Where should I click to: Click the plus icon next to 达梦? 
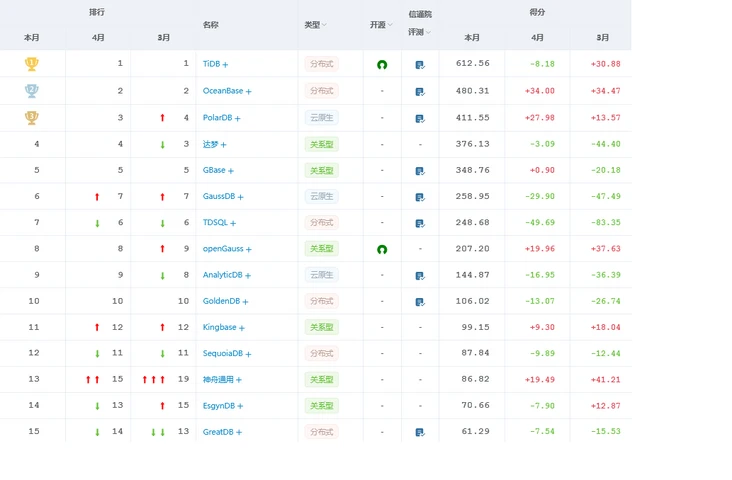click(224, 145)
